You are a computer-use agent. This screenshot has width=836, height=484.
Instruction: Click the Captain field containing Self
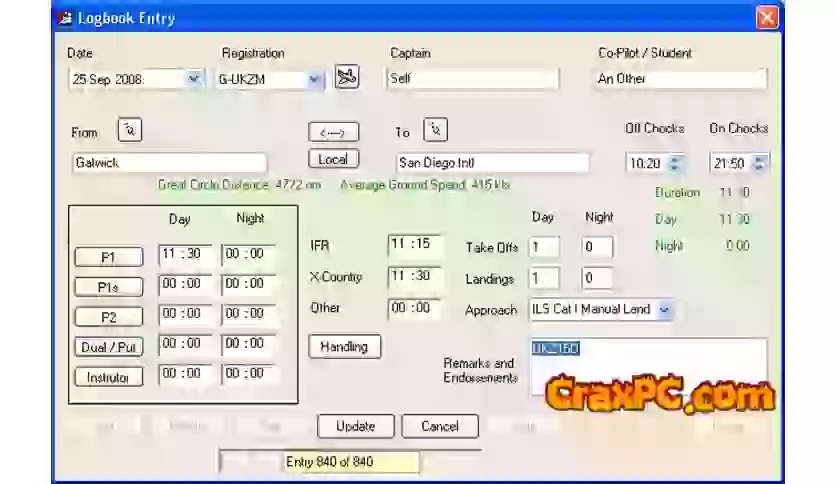click(472, 78)
